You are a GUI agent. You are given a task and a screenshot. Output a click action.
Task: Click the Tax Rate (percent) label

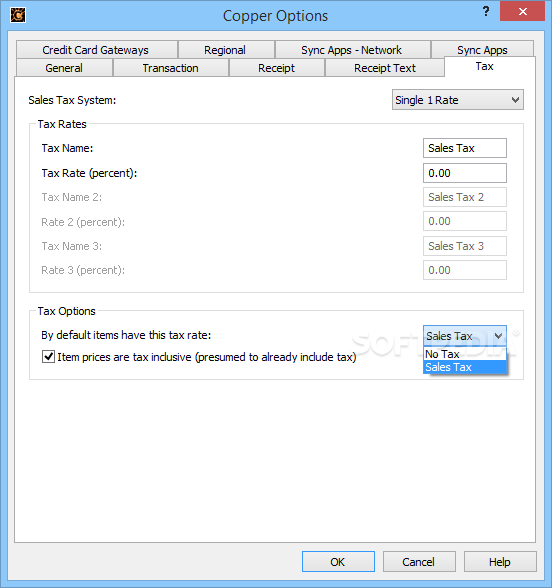[x=89, y=173]
